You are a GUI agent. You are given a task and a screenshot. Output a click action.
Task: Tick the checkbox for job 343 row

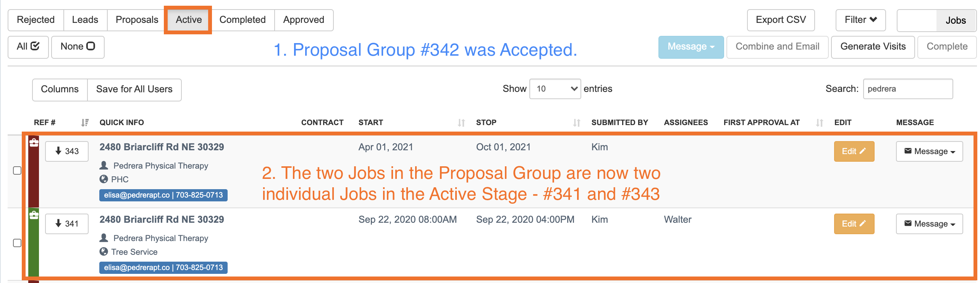[17, 170]
